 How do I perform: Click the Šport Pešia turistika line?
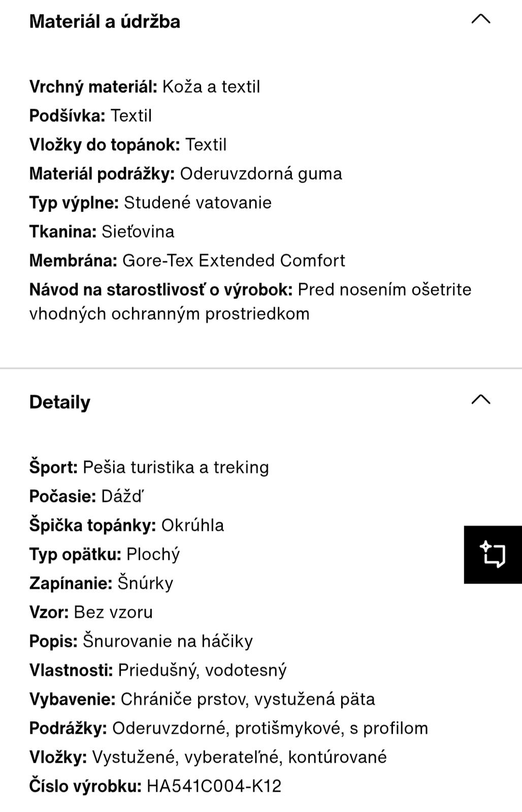tap(149, 467)
